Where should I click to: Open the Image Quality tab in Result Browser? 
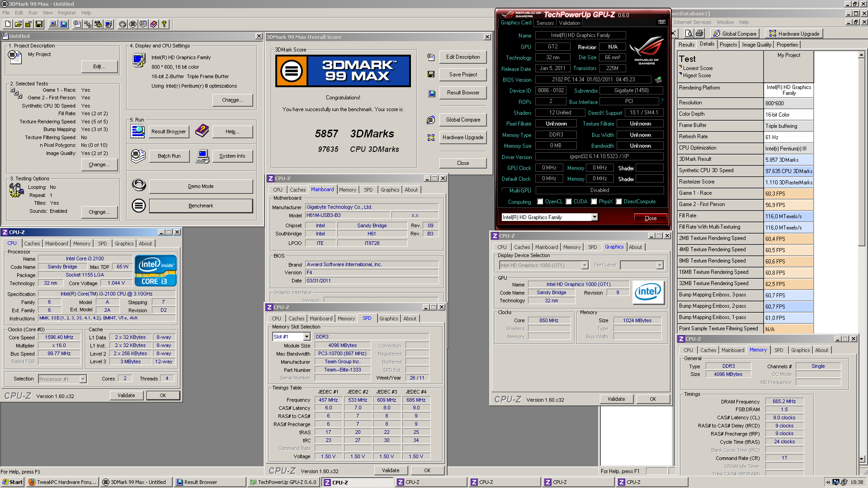pyautogui.click(x=756, y=45)
